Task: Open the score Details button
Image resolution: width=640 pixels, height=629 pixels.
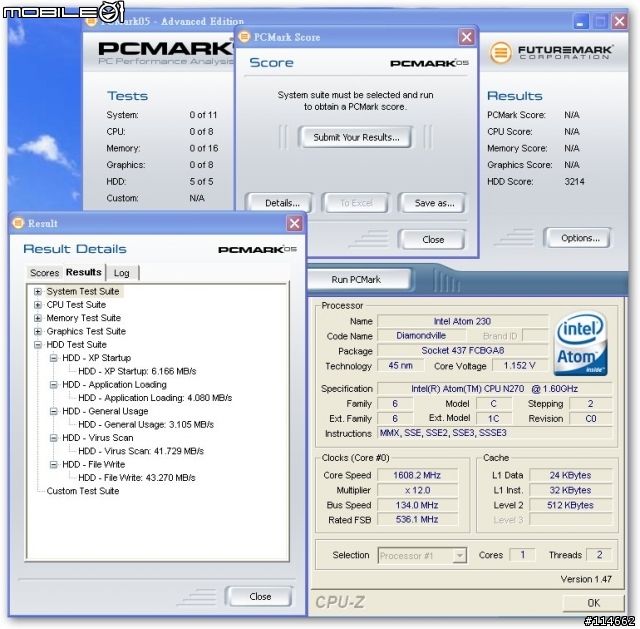Action: click(x=282, y=203)
